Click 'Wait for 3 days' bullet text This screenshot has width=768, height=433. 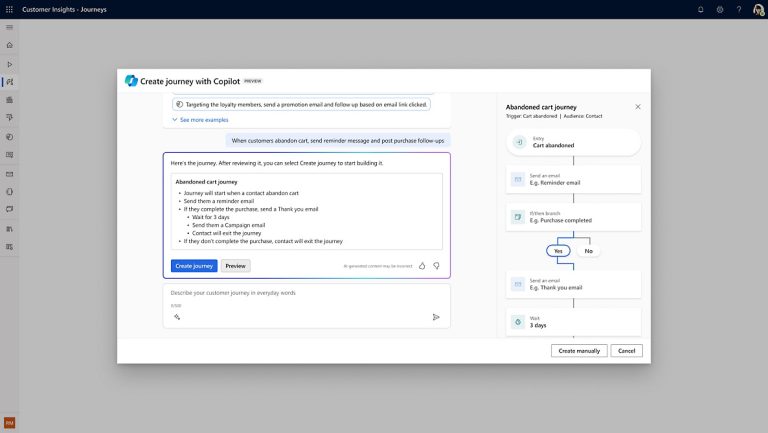coord(211,217)
